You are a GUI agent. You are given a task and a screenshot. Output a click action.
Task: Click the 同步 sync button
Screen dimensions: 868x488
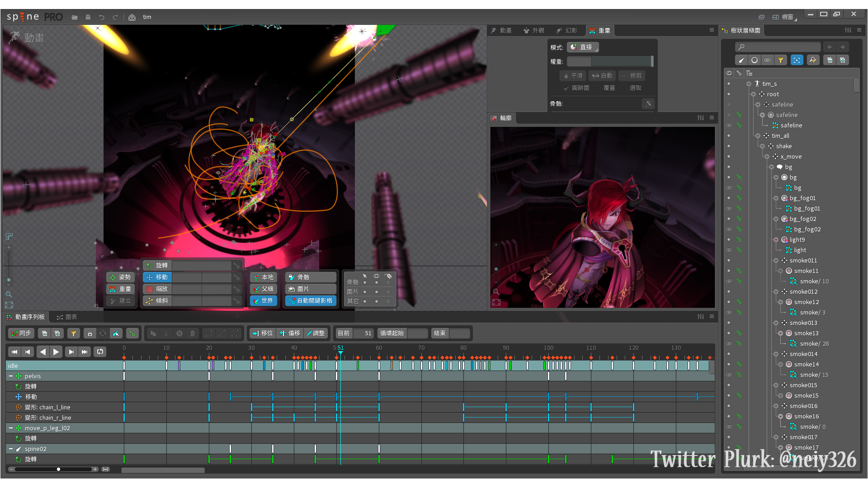pos(21,333)
